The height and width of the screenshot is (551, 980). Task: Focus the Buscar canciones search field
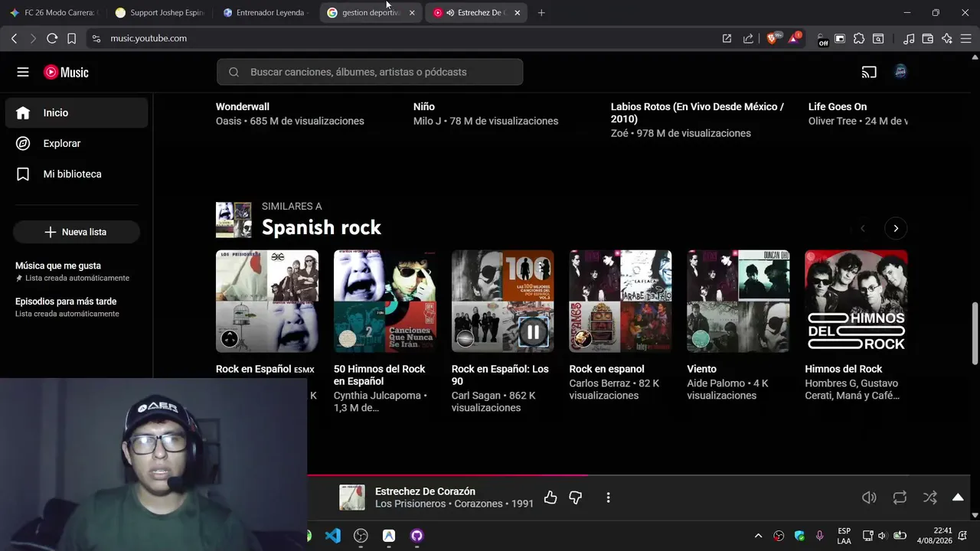click(370, 72)
